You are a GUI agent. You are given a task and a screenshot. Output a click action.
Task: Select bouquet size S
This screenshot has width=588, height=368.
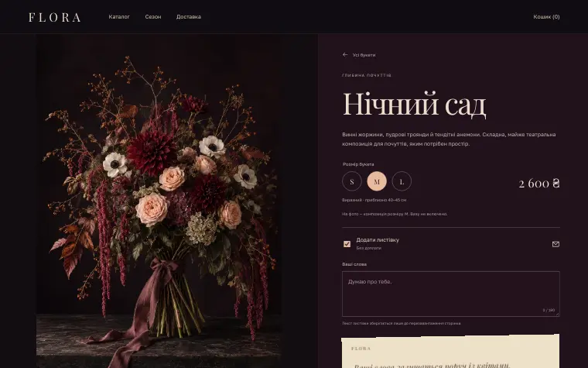(352, 182)
